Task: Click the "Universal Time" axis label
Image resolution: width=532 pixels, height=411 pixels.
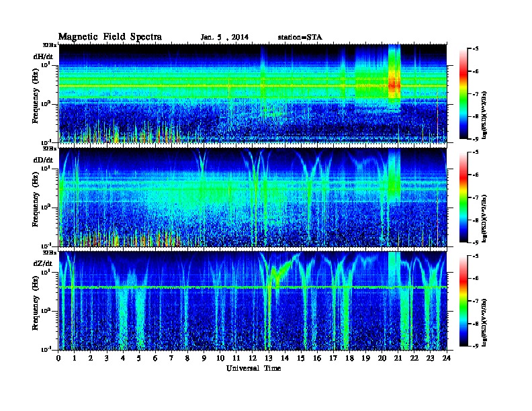Action: (254, 368)
